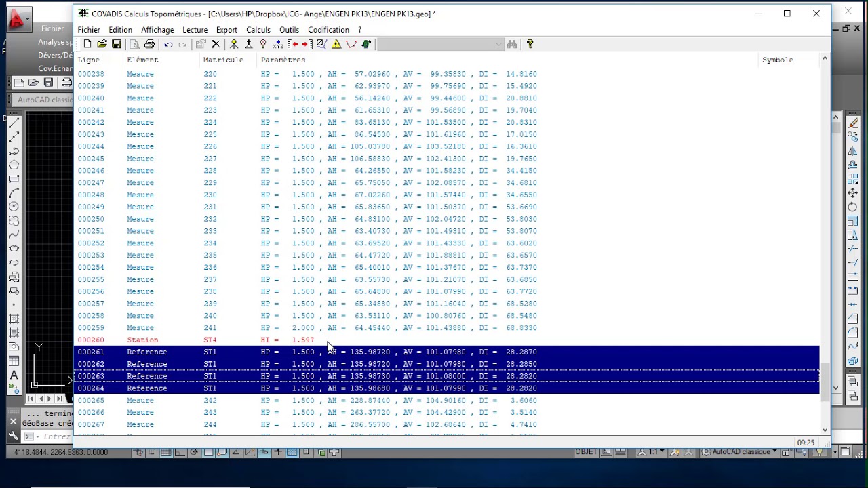
Task: Select the AutoCAD rectangle tool
Action: coord(14,179)
